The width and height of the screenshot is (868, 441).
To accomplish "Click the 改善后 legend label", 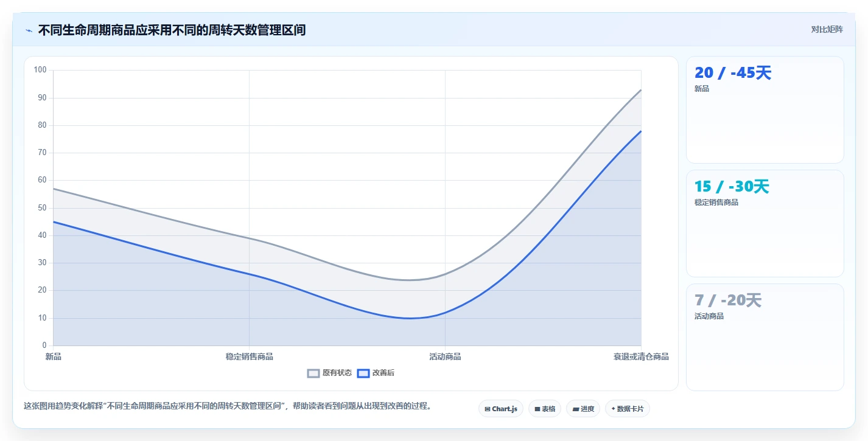I will 383,373.
